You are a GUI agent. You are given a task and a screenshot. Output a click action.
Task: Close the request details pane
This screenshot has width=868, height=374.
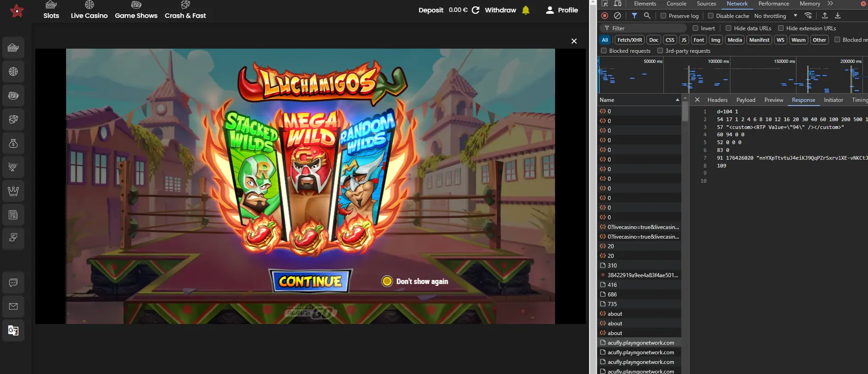coord(697,100)
